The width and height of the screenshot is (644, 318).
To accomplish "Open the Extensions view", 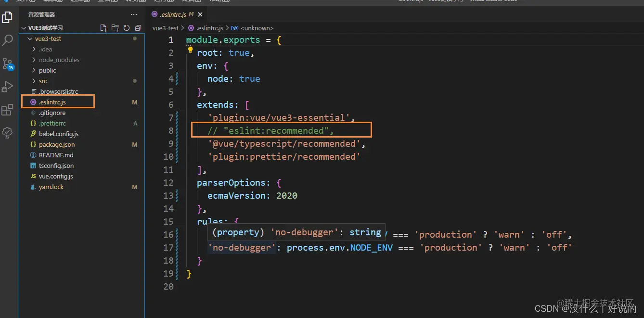I will 7,110.
